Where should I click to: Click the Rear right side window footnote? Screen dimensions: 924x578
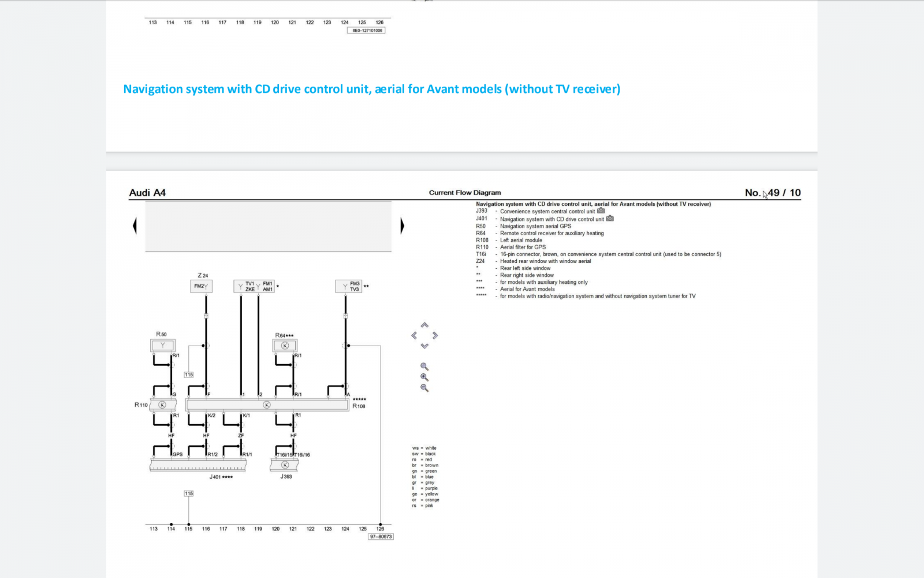(527, 275)
